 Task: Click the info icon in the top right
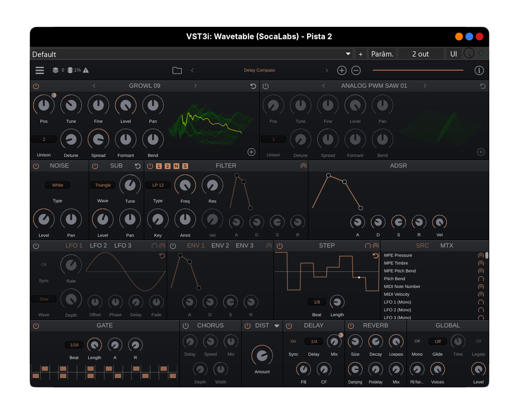tap(479, 70)
